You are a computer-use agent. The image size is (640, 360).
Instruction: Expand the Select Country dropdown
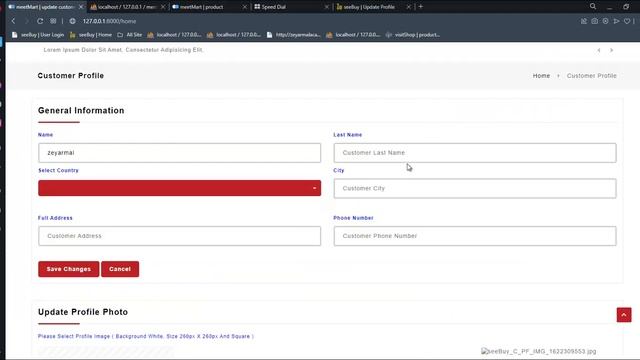(x=180, y=188)
